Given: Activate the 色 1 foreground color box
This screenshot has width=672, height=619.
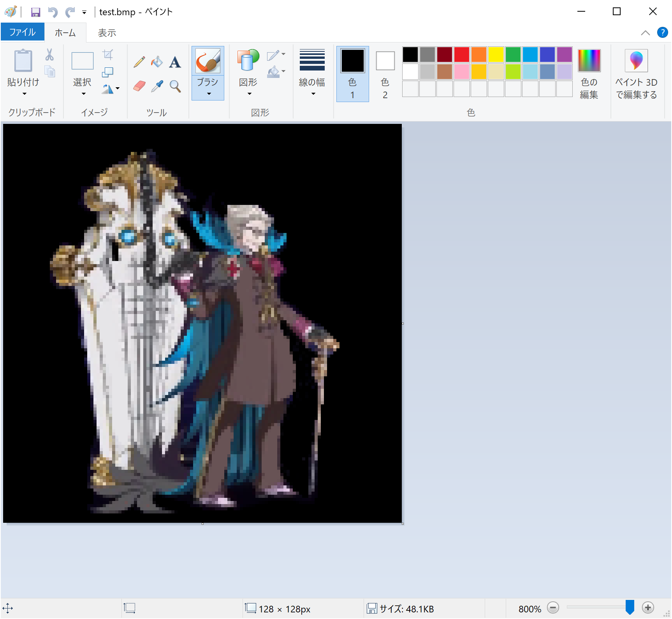Looking at the screenshot, I should pyautogui.click(x=352, y=74).
